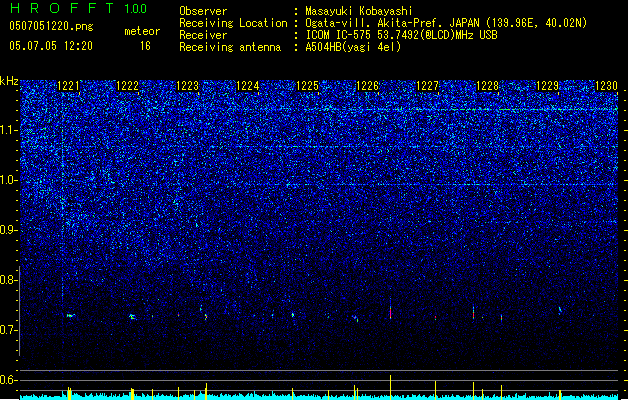
Task: Click the 'Receiving Location' label
Action: pyautogui.click(x=233, y=23)
